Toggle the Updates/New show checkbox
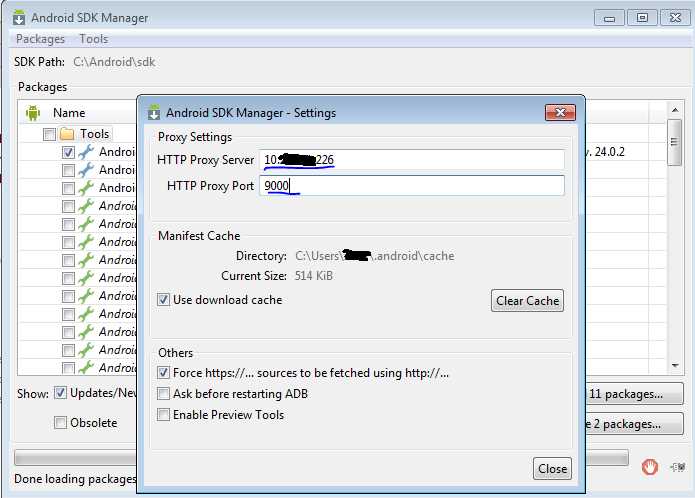This screenshot has width=695, height=498. coord(60,393)
